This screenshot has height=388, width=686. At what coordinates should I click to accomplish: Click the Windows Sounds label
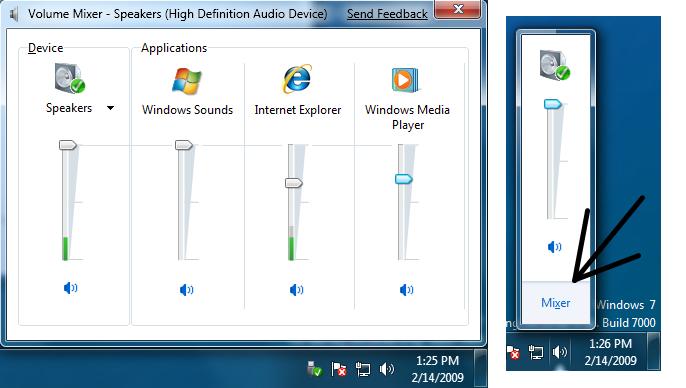pyautogui.click(x=187, y=110)
